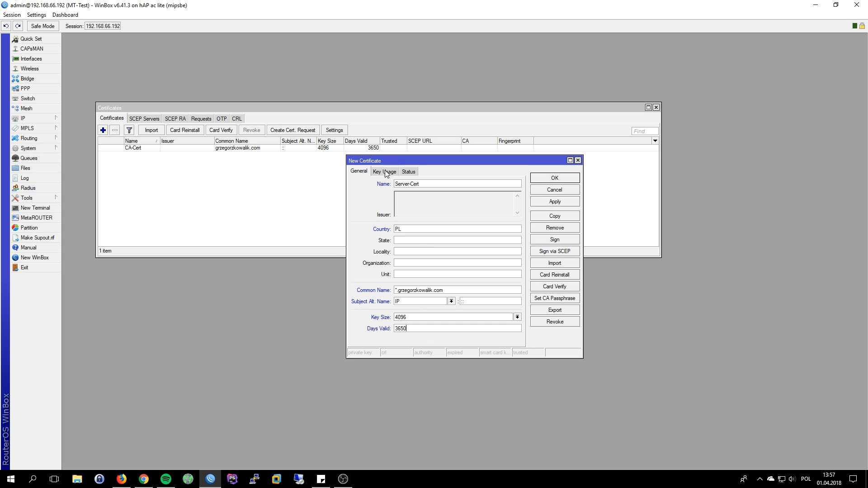Click the Revoke button in certificate dialog
The image size is (868, 488).
tap(554, 322)
